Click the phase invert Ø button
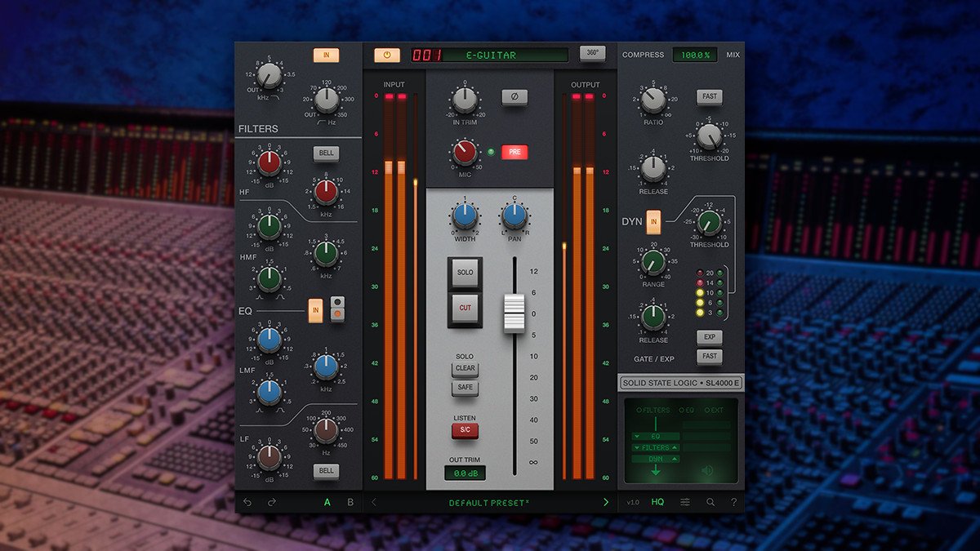980x551 pixels. point(514,97)
